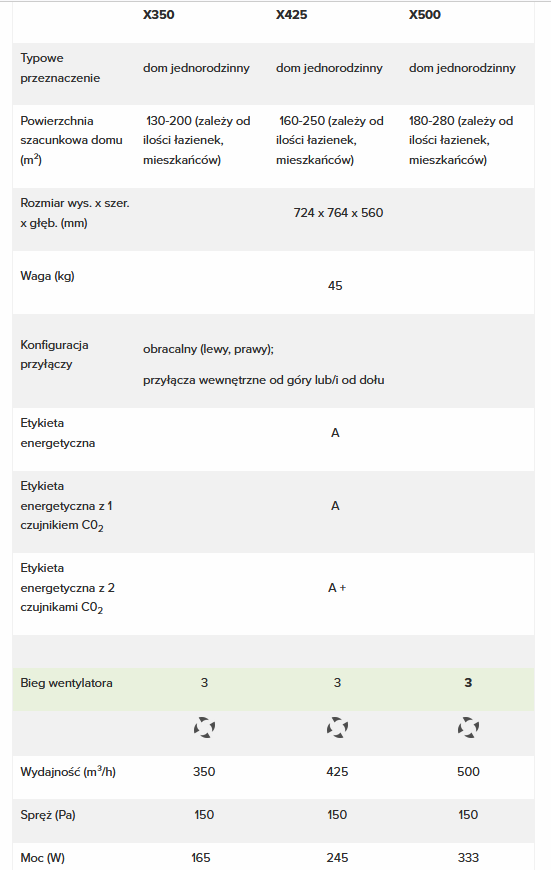The width and height of the screenshot is (551, 870).
Task: Select the X500 column header
Action: (425, 15)
